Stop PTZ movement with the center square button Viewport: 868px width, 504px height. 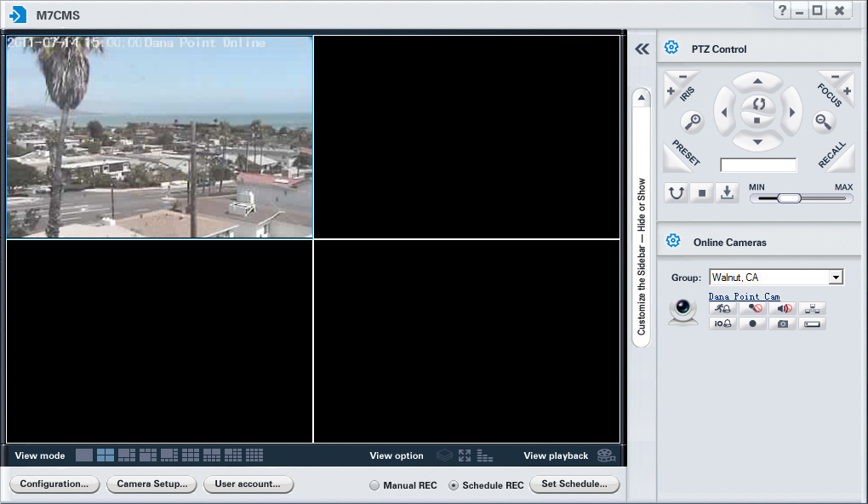tap(757, 120)
